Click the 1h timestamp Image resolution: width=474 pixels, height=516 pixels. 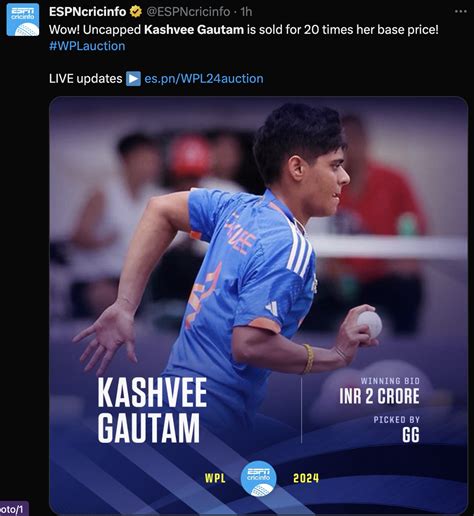[x=246, y=12]
